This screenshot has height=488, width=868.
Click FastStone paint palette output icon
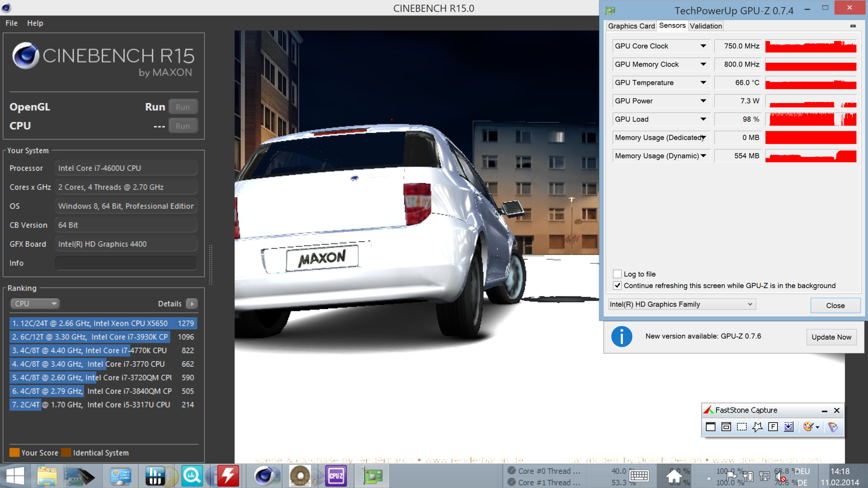point(808,427)
